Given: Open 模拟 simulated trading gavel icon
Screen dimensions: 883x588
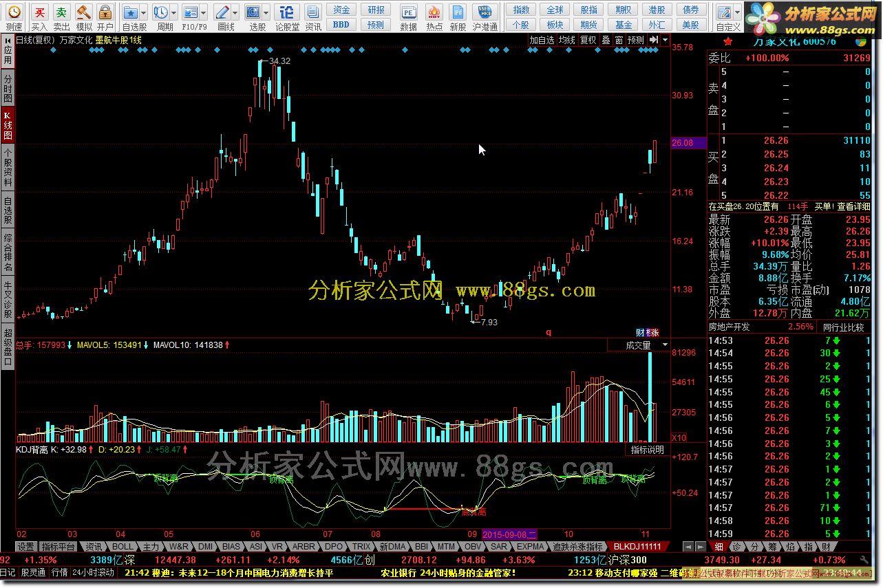Looking at the screenshot, I should coord(84,12).
